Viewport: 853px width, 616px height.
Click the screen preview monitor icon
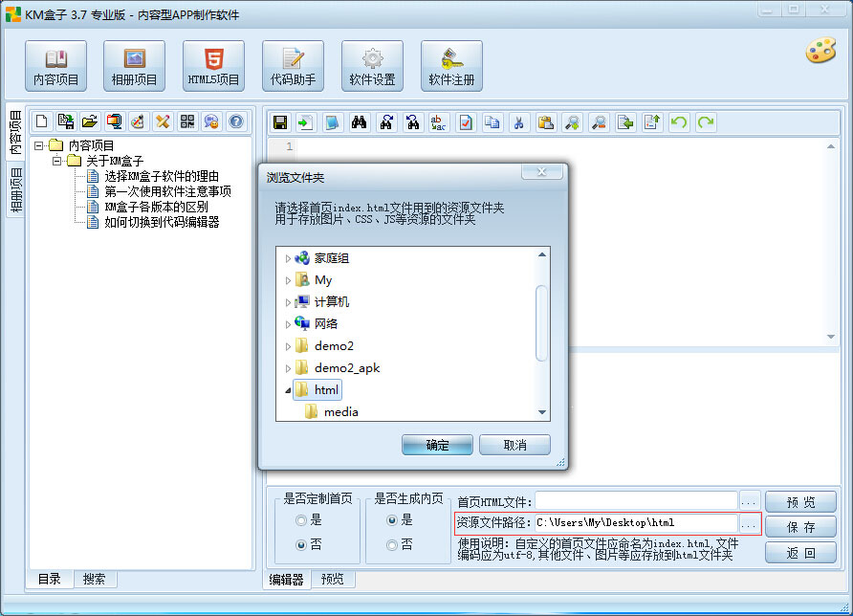114,121
